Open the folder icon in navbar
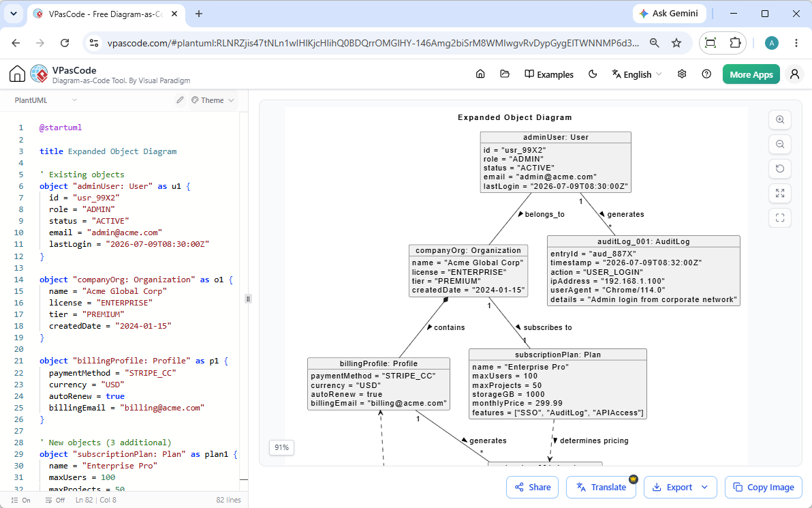This screenshot has width=812, height=508. [x=504, y=74]
